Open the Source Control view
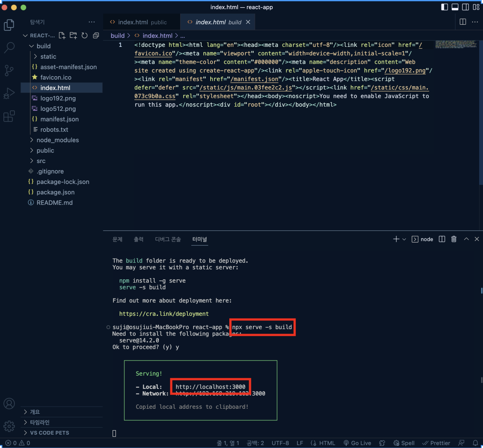 (x=9, y=70)
